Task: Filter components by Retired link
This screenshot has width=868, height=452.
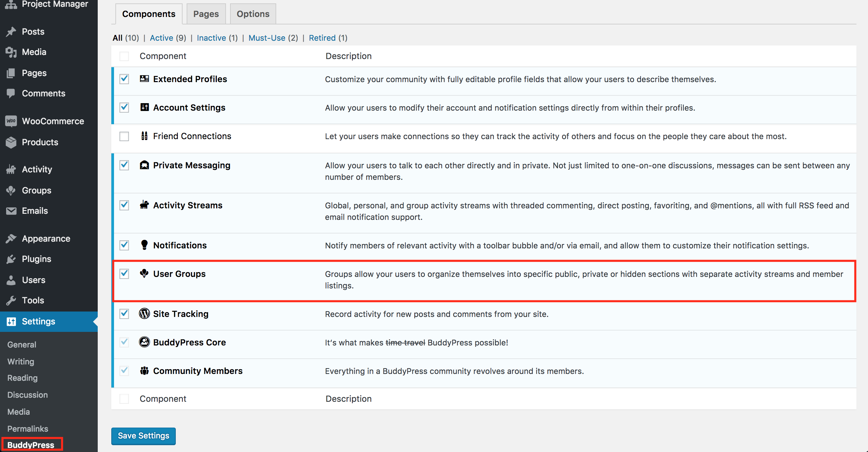Action: [322, 38]
